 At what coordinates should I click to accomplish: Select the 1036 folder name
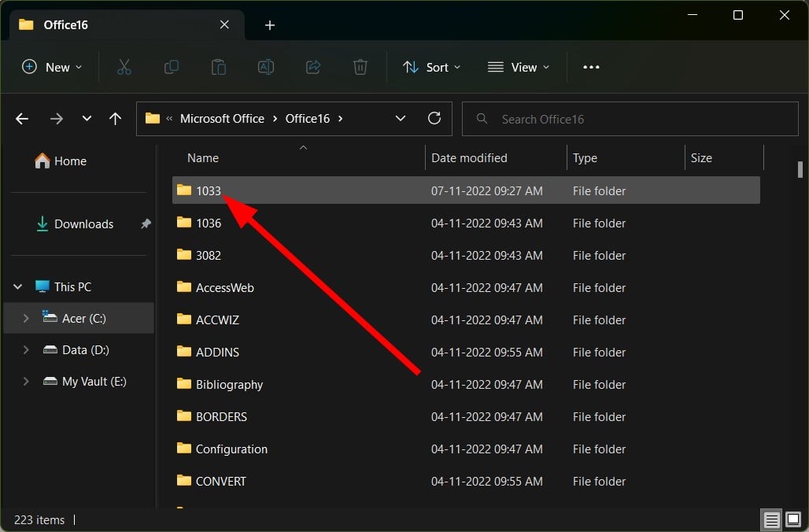coord(209,223)
